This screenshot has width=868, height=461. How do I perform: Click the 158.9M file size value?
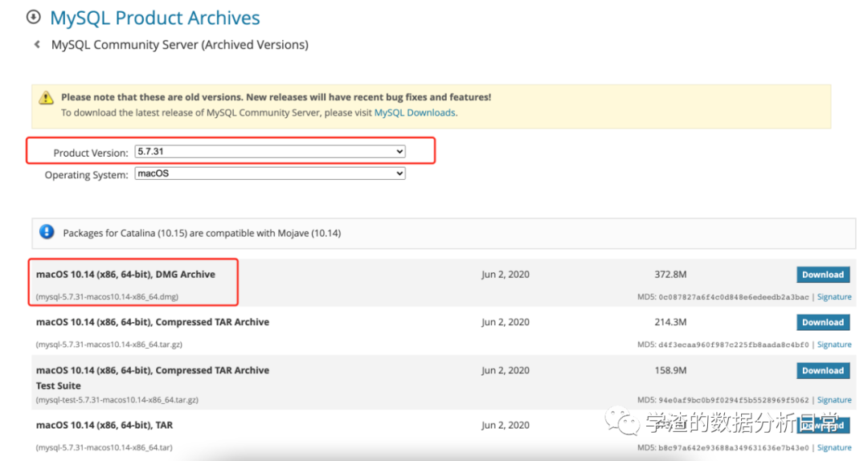pyautogui.click(x=670, y=371)
